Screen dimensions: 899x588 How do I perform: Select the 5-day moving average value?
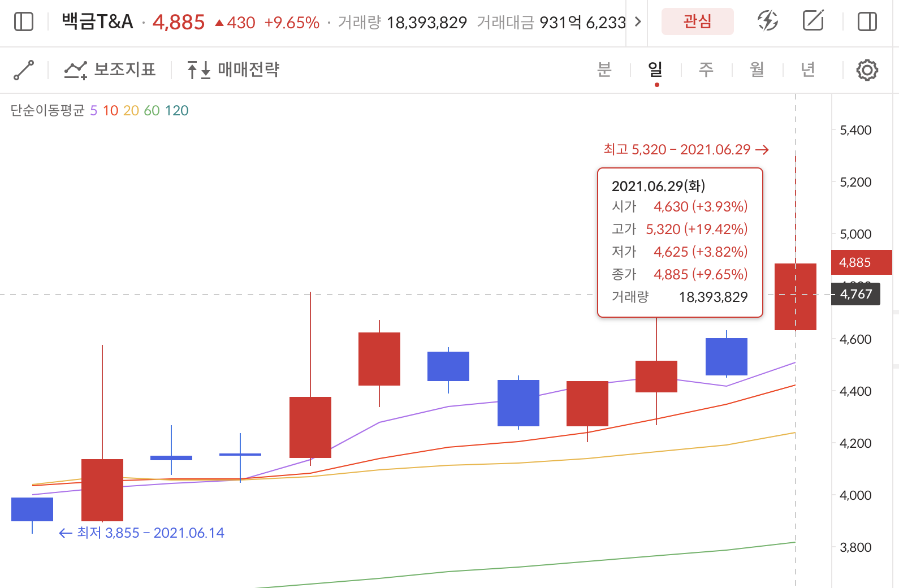pyautogui.click(x=94, y=110)
